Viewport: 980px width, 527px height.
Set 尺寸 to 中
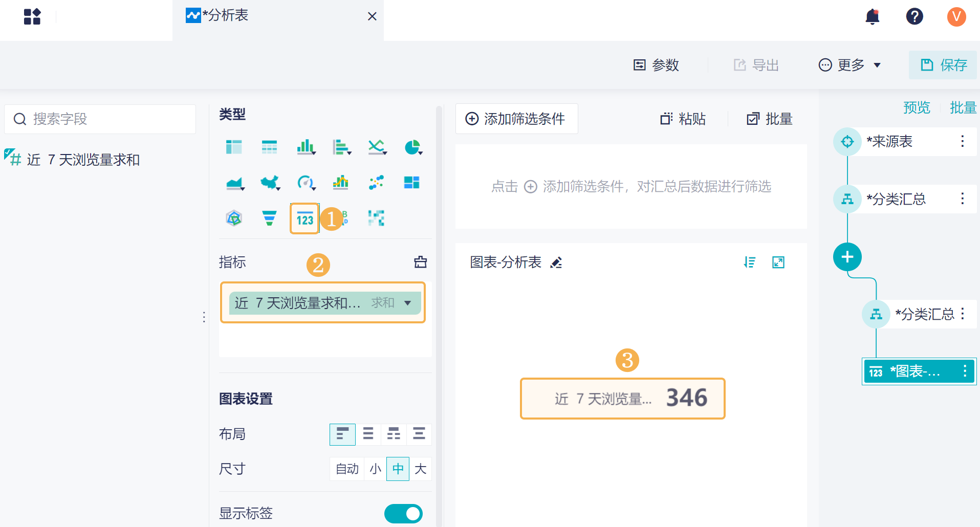tap(398, 469)
